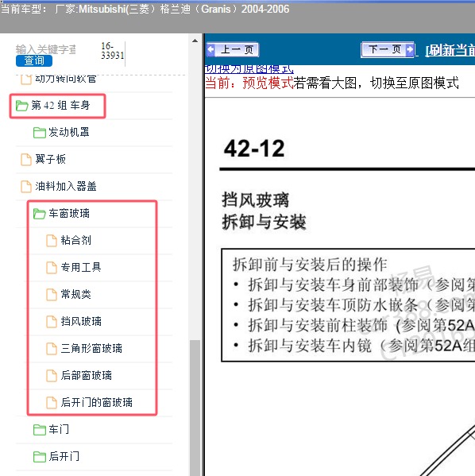Open the 后部窗玻璃 entry
475x476 pixels.
pyautogui.click(x=87, y=376)
